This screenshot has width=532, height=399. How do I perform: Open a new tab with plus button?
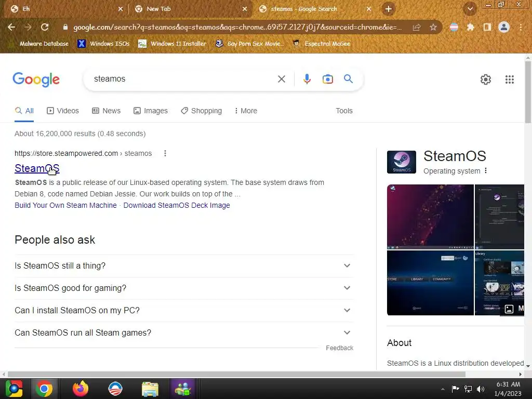tap(389, 9)
